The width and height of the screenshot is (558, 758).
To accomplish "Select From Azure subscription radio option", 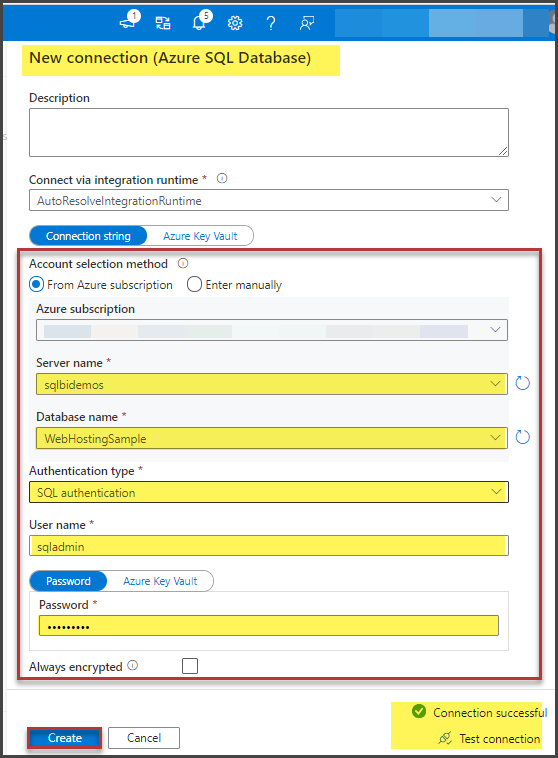I will point(37,284).
